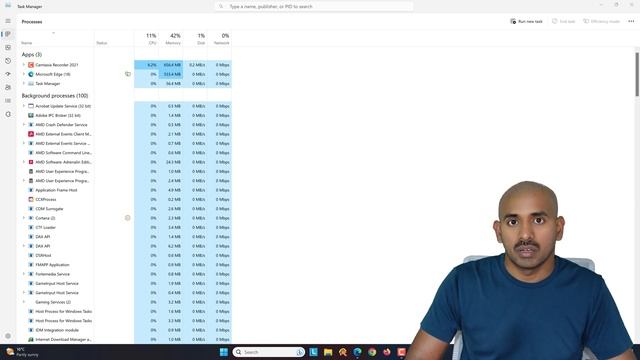640x360 pixels.
Task: Open the Startup apps page icon
Action: coord(8,74)
